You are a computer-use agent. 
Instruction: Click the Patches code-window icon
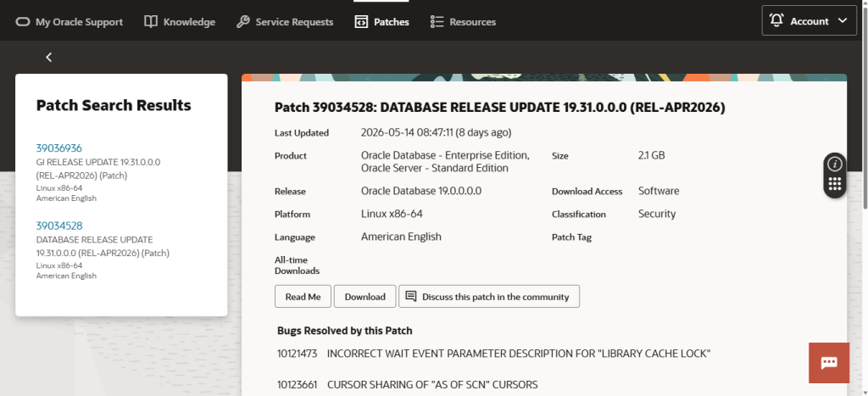coord(361,21)
